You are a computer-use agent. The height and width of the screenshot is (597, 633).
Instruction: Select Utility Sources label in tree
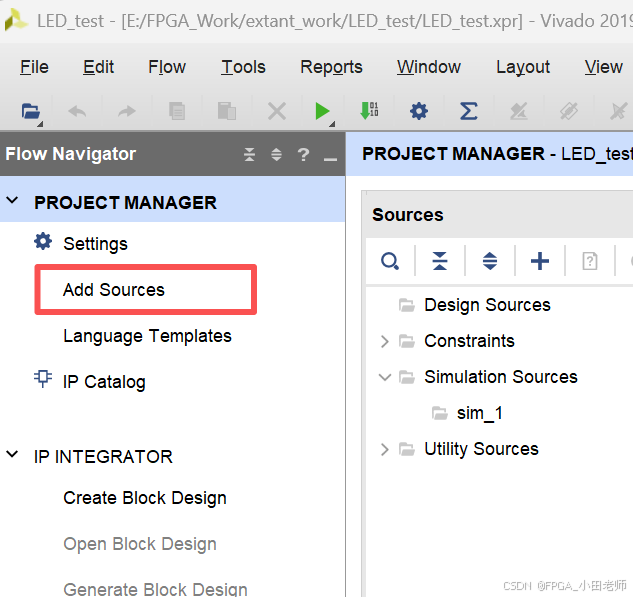(481, 449)
